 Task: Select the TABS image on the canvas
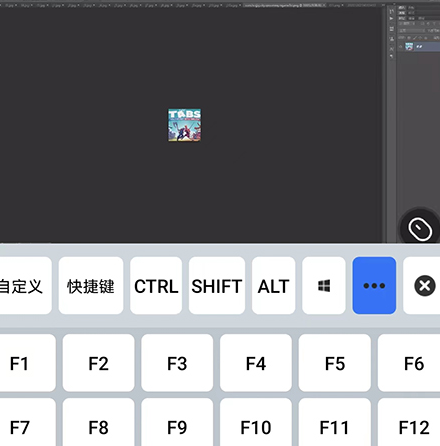click(x=184, y=125)
